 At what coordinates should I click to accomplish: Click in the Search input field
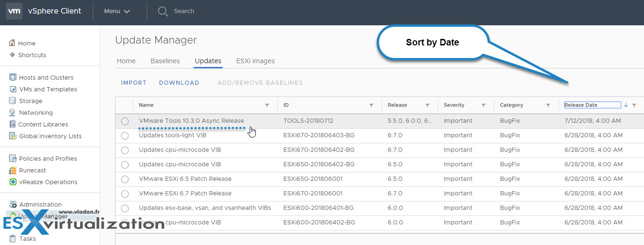(184, 11)
